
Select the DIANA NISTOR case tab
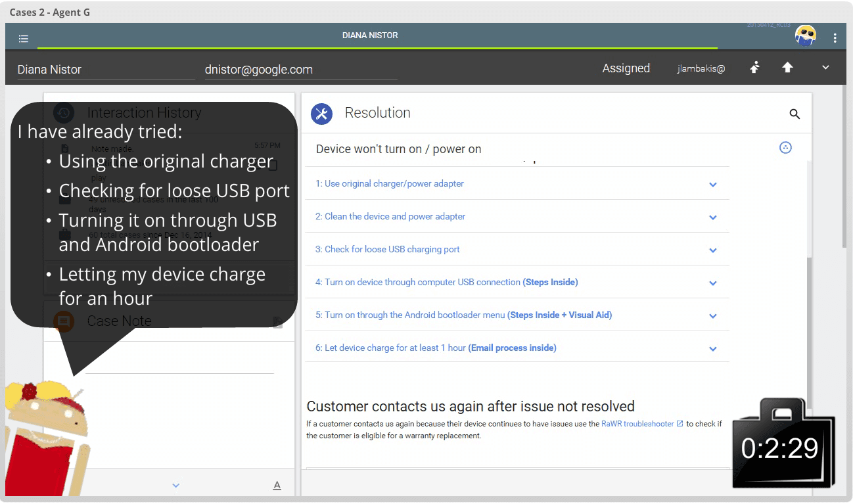tap(370, 35)
